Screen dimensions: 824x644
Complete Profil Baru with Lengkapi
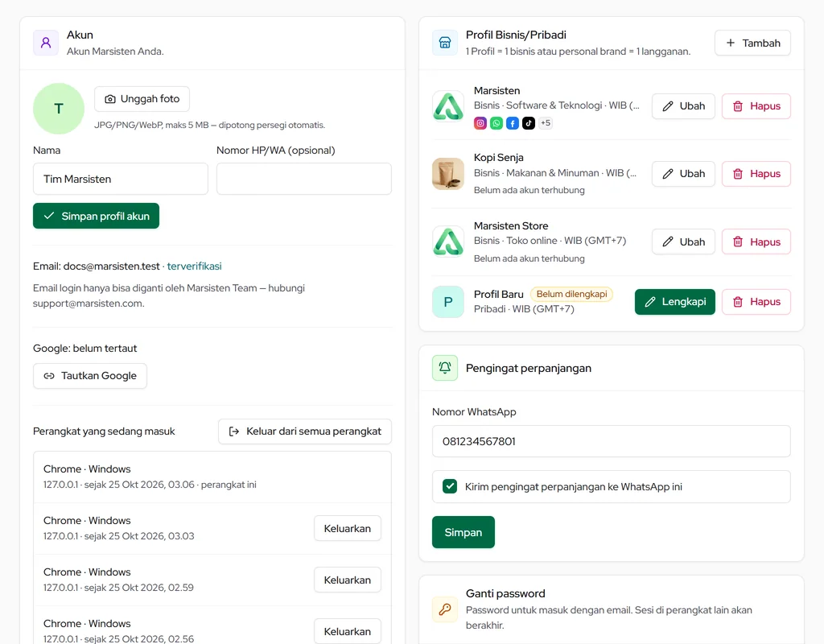tap(675, 302)
